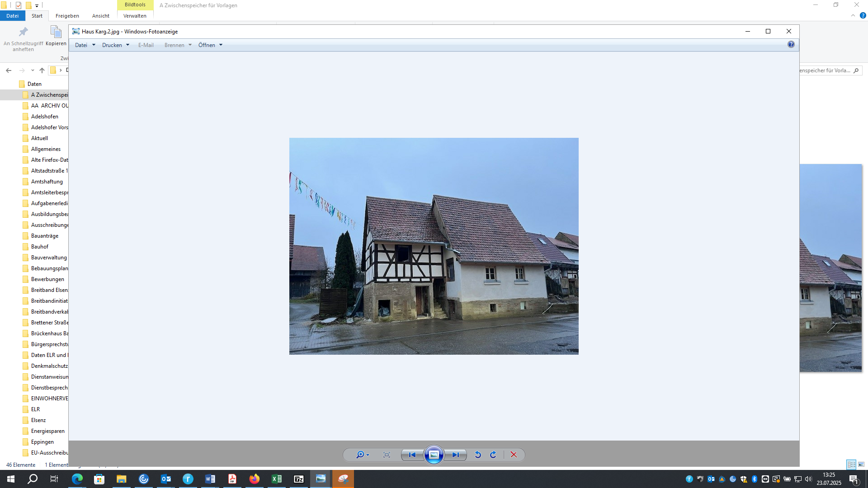Open the photo viewer help icon
This screenshot has width=868, height=488.
791,44
